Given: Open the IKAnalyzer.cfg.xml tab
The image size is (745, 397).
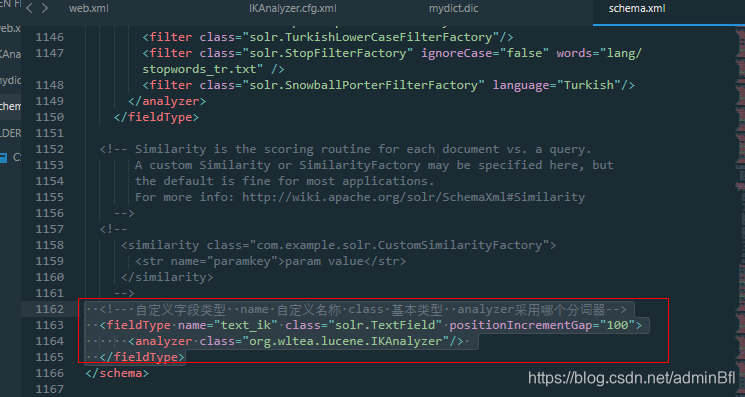Looking at the screenshot, I should pos(293,9).
